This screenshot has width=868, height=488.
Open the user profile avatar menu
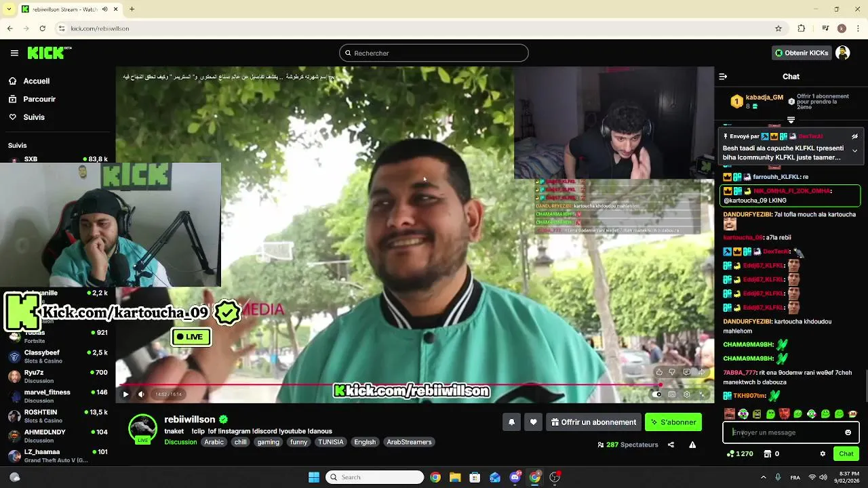click(843, 53)
